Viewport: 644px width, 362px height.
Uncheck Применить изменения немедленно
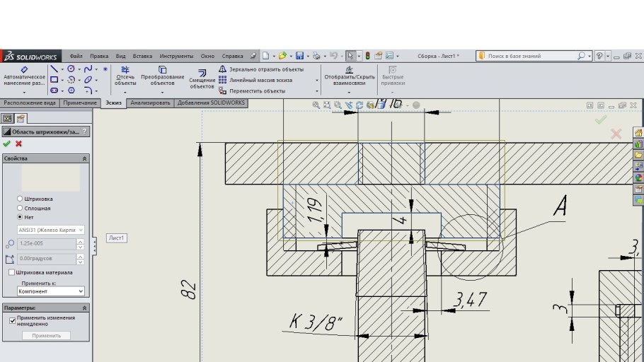point(12,320)
